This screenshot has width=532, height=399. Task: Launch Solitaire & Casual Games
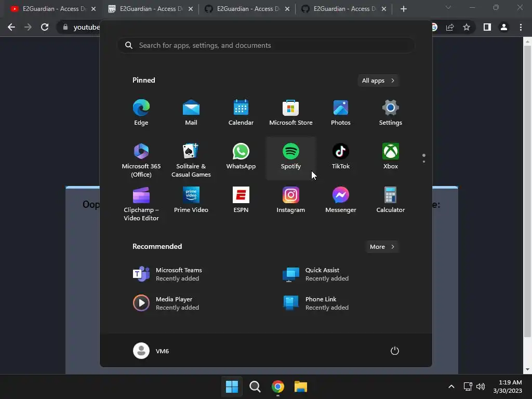coord(191,160)
